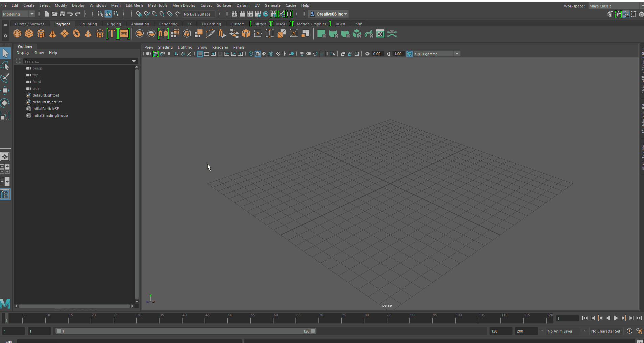Create a polygon torus from the shelf
The width and height of the screenshot is (644, 343).
tap(76, 33)
